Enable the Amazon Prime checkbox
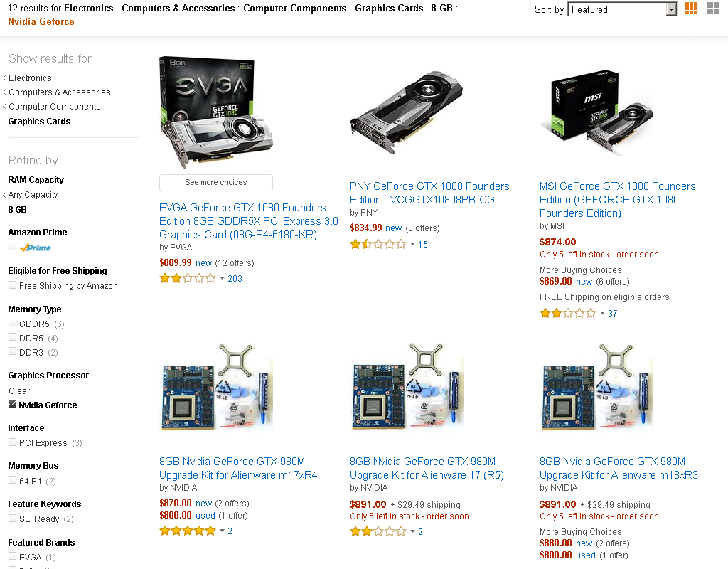The image size is (728, 569). tap(13, 247)
